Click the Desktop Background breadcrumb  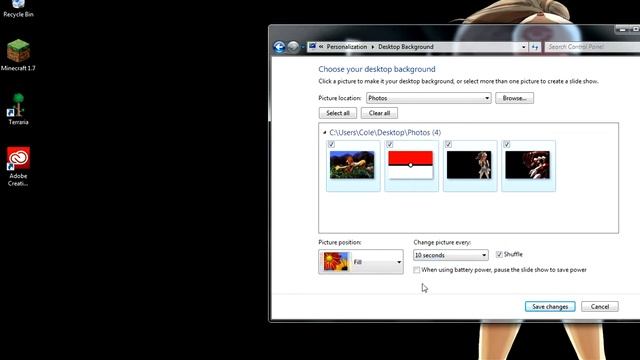click(x=406, y=47)
